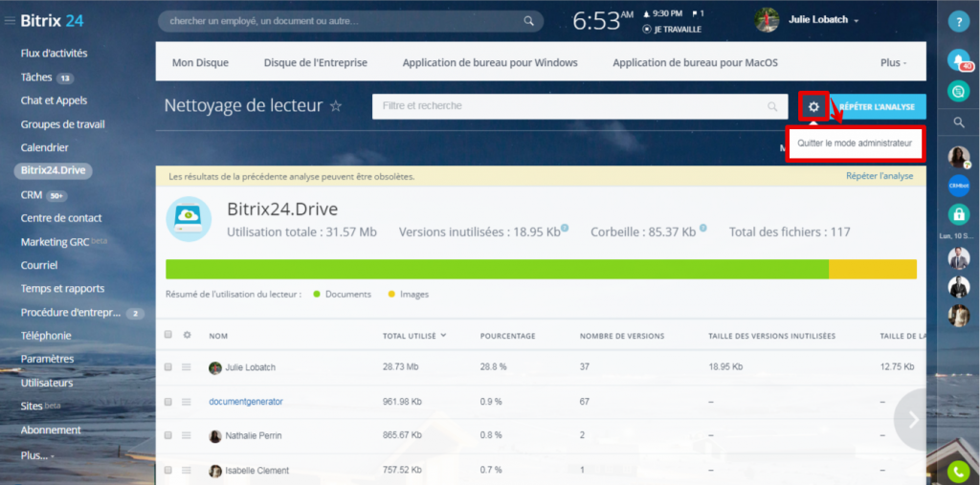Open Application de bureau pour Windows tab

(x=490, y=62)
